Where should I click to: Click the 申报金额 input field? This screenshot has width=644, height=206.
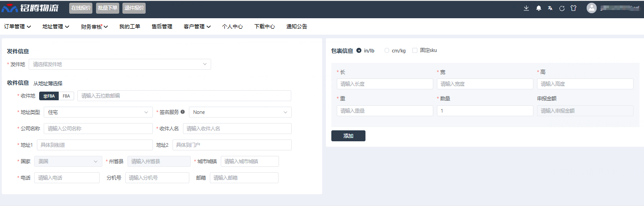click(585, 111)
